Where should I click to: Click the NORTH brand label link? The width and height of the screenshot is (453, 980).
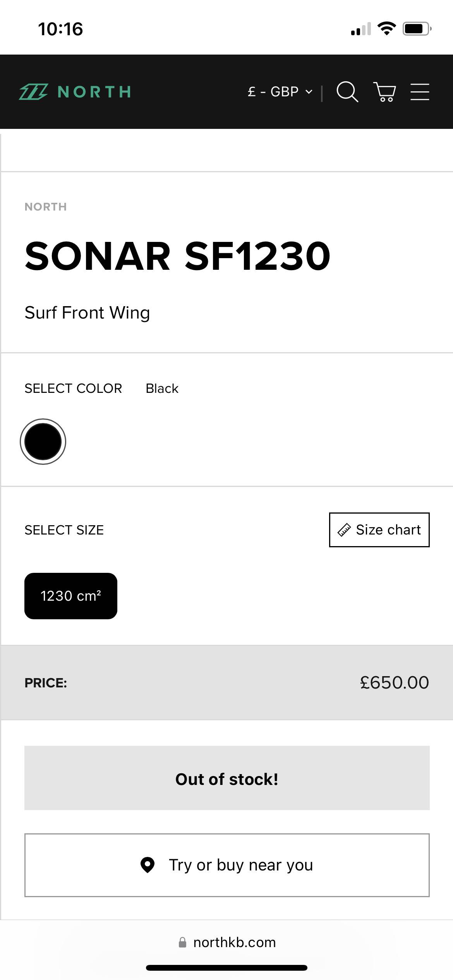click(x=46, y=207)
